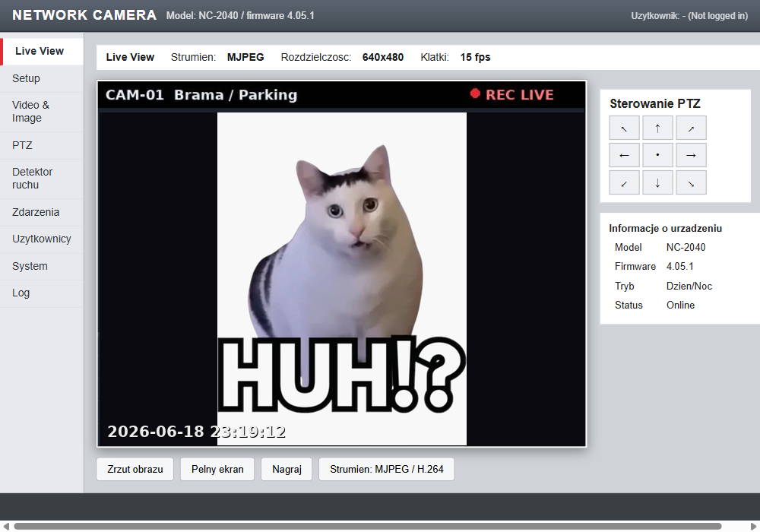Open the Setup menu item
The image size is (760, 532).
click(42, 78)
